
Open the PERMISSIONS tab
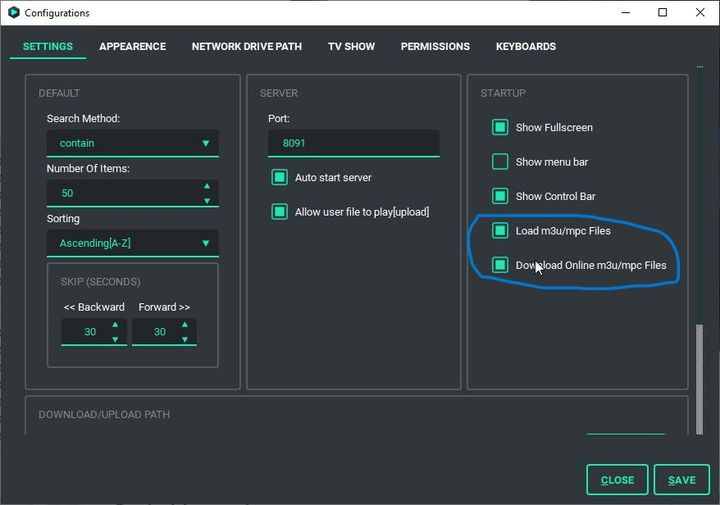click(435, 46)
